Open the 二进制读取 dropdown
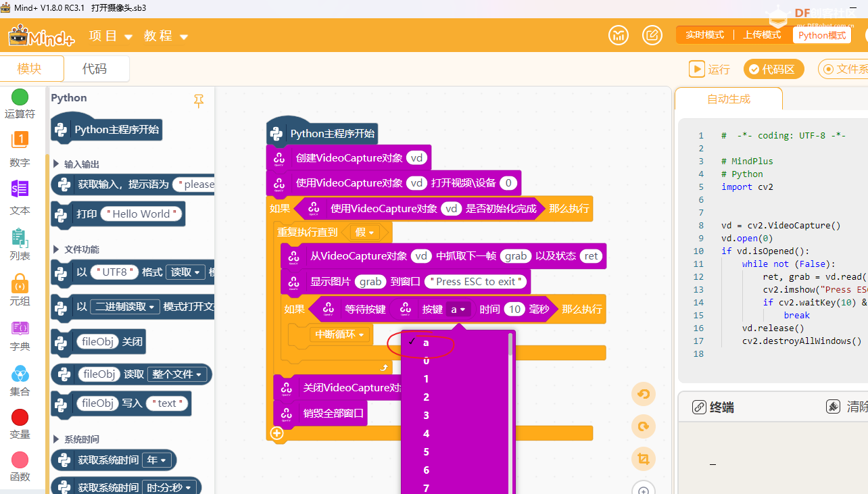868x494 pixels. 125,306
